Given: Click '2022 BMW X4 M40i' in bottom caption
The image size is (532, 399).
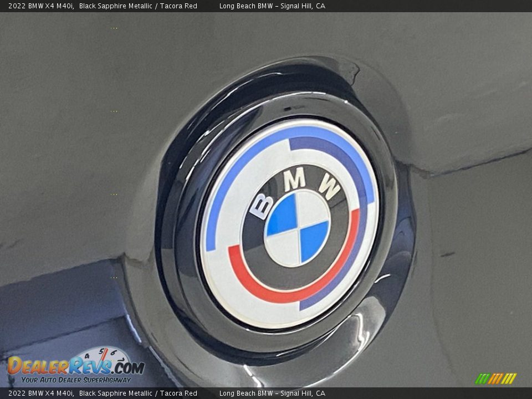Looking at the screenshot, I should point(41,393).
